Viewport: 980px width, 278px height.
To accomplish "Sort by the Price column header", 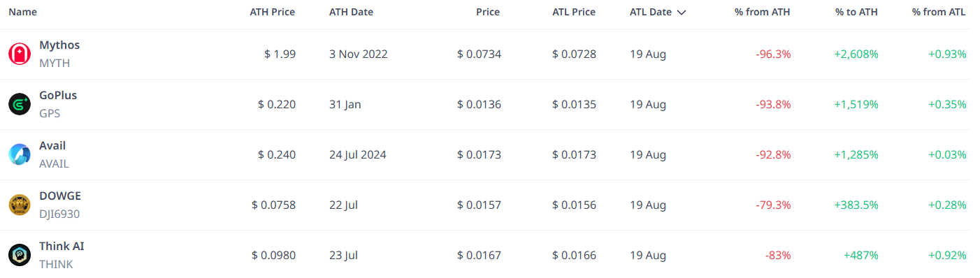I will coord(488,12).
